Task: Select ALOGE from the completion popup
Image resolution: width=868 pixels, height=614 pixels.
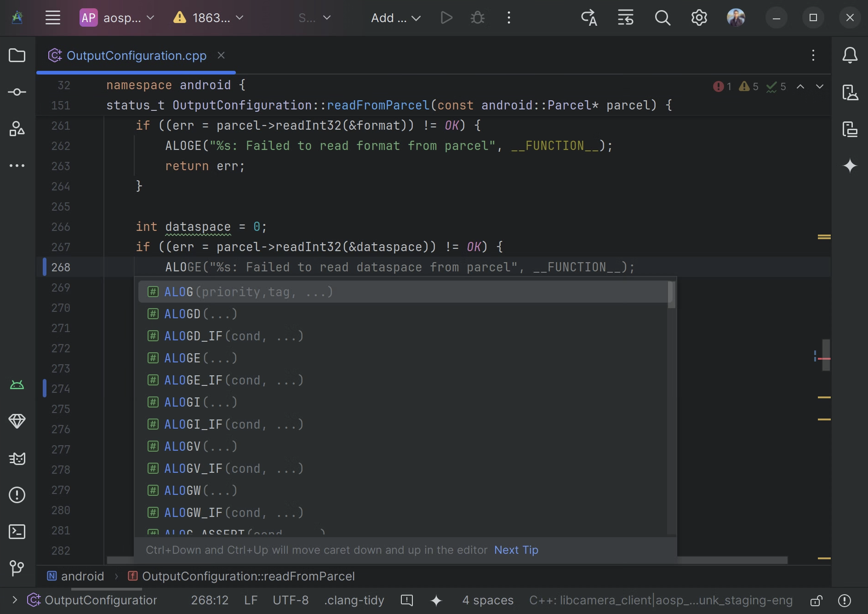Action: (x=200, y=358)
